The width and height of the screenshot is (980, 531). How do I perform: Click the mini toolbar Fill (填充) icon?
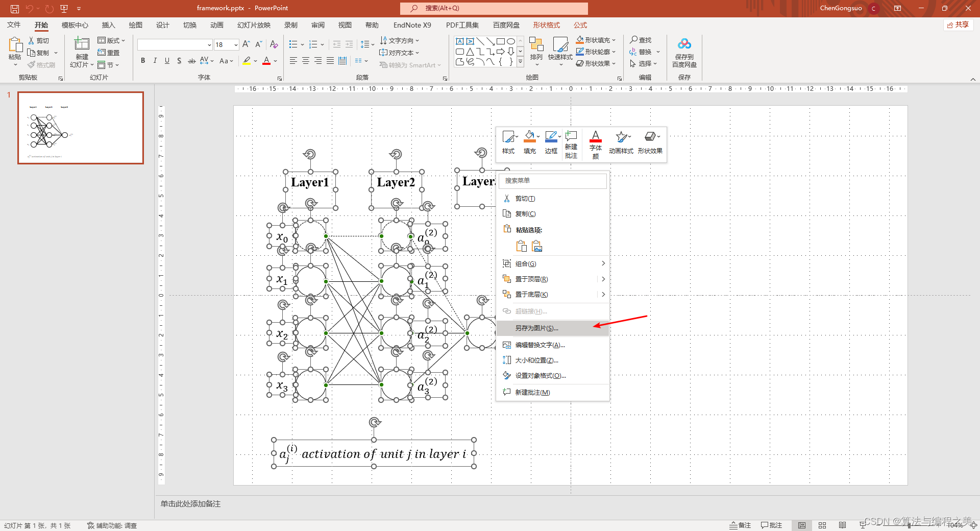(530, 137)
